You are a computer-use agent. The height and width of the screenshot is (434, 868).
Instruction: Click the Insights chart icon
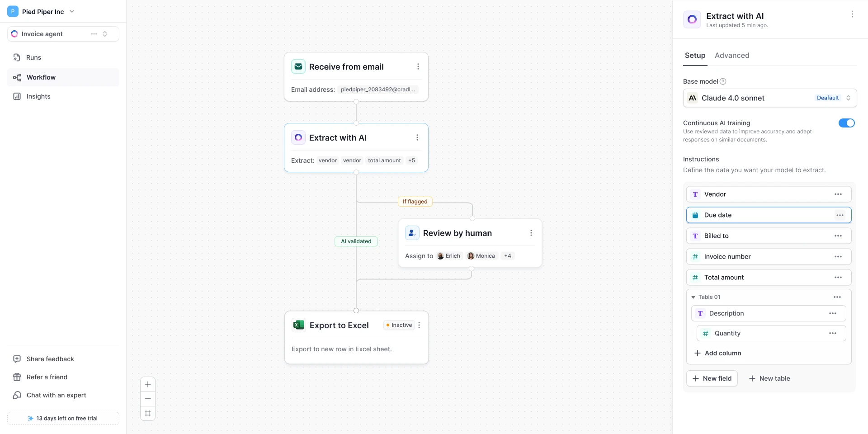click(17, 96)
